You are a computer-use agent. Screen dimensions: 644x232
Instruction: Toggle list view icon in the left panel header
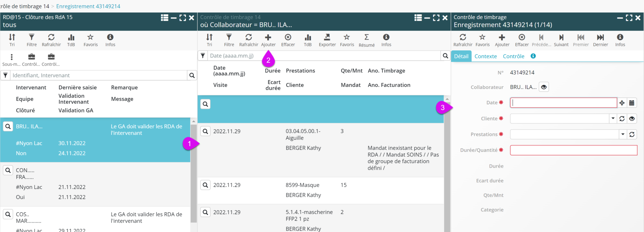164,18
